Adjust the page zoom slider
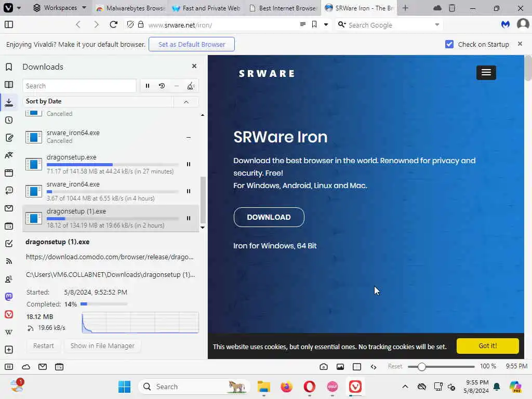 coord(441,367)
